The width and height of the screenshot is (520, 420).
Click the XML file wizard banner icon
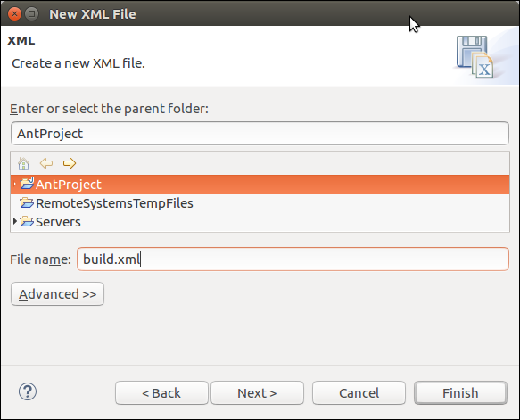click(x=475, y=57)
